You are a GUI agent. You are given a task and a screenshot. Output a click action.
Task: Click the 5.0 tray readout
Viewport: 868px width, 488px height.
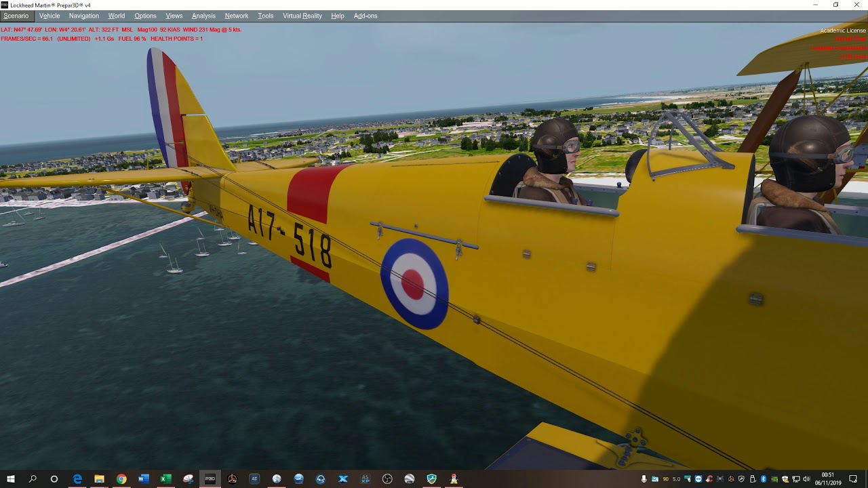coord(676,479)
